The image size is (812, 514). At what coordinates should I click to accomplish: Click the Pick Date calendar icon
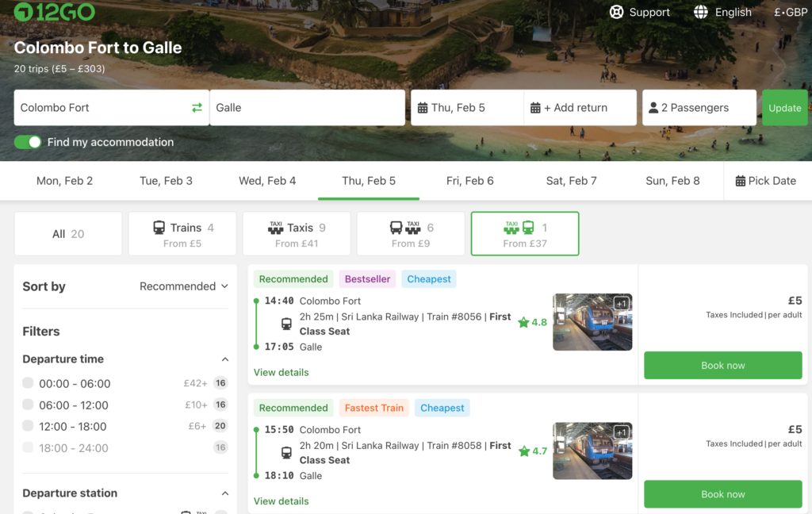coord(740,181)
